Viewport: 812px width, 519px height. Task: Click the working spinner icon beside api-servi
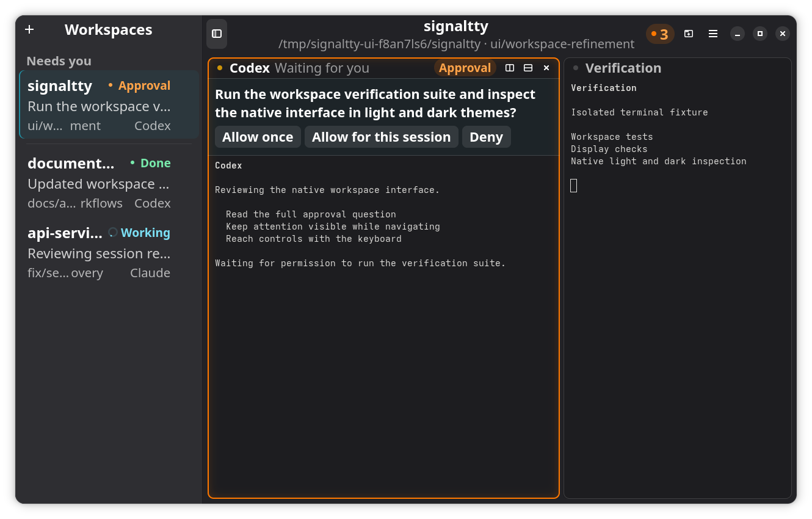[x=112, y=232]
